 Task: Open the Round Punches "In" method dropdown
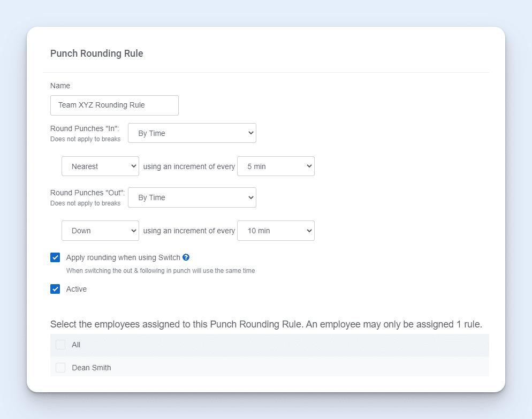click(x=192, y=133)
